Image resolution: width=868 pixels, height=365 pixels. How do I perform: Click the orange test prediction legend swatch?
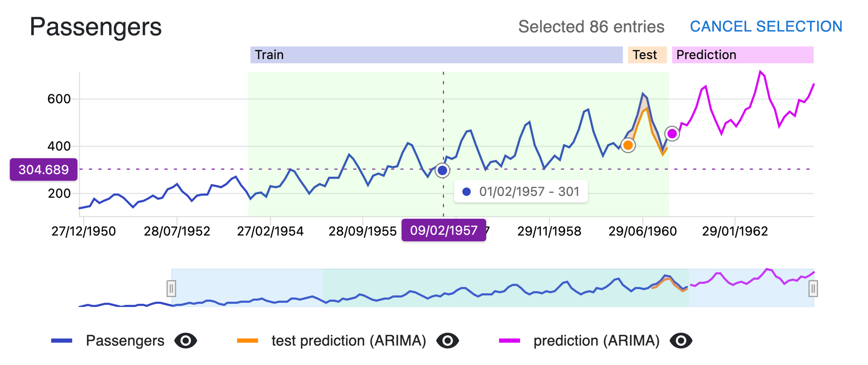click(x=247, y=341)
